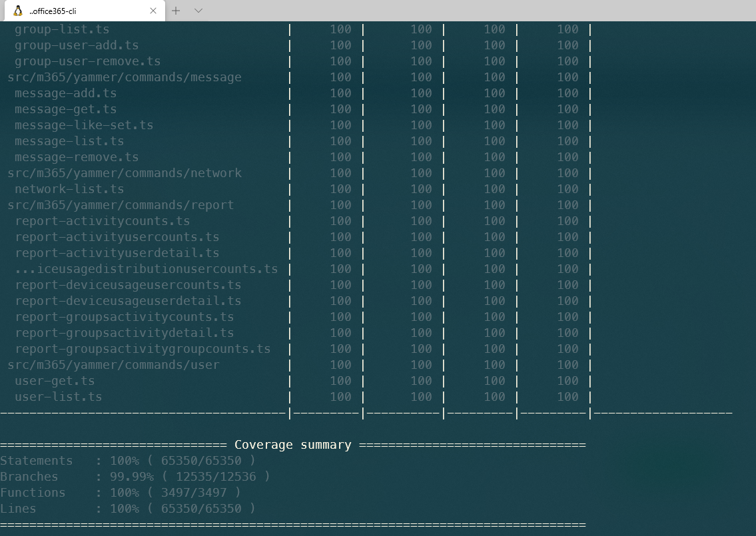Image resolution: width=756 pixels, height=536 pixels.
Task: Click the 65350/65350 Statements count
Action: pyautogui.click(x=201, y=461)
